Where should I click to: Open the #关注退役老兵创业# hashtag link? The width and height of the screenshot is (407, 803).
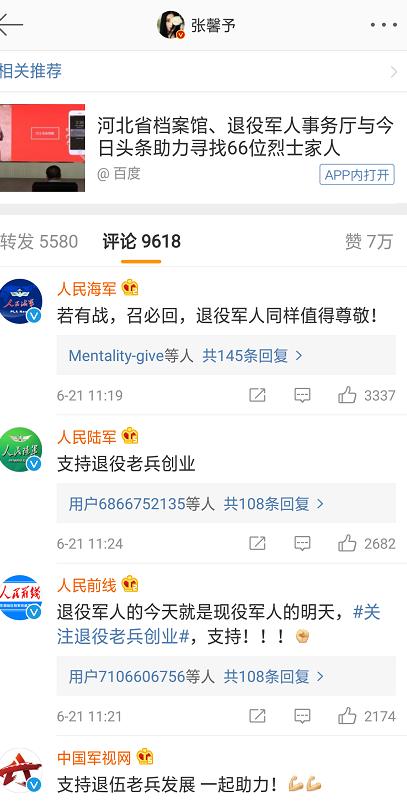tap(219, 624)
